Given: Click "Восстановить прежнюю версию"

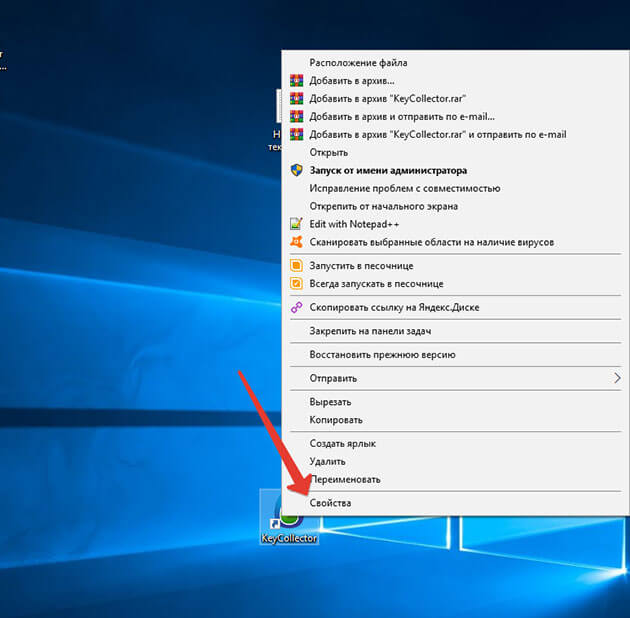Looking at the screenshot, I should (x=382, y=354).
